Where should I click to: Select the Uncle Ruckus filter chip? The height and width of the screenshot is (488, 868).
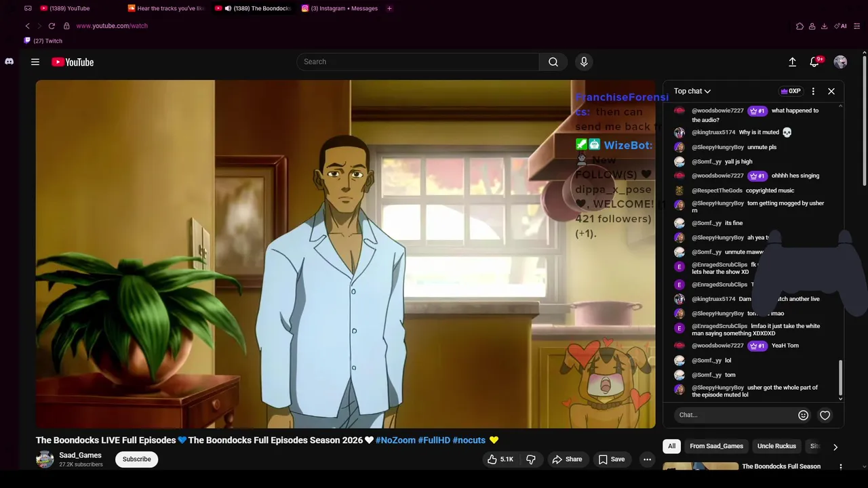pos(776,446)
